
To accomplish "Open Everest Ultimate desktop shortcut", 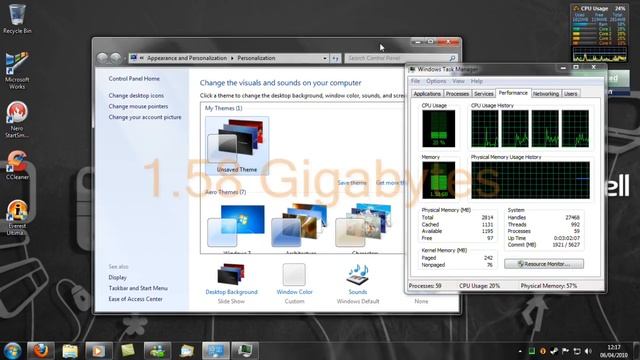I will 17,218.
